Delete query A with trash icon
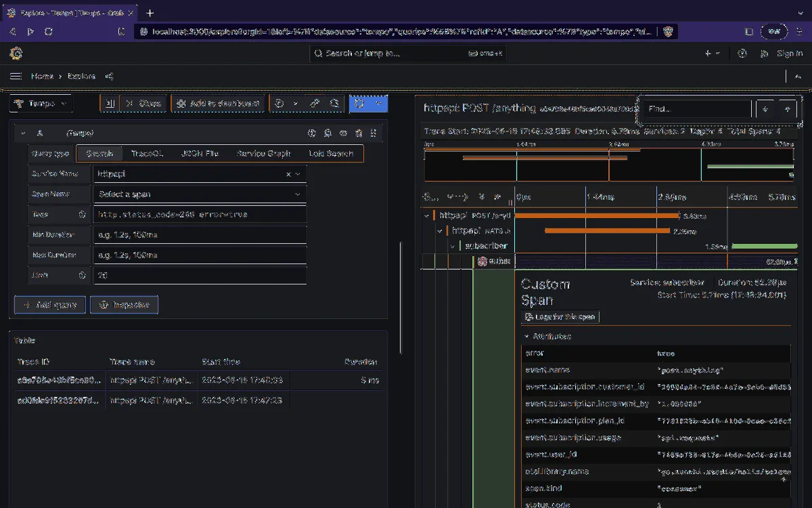Image resolution: width=812 pixels, height=508 pixels. (x=359, y=133)
